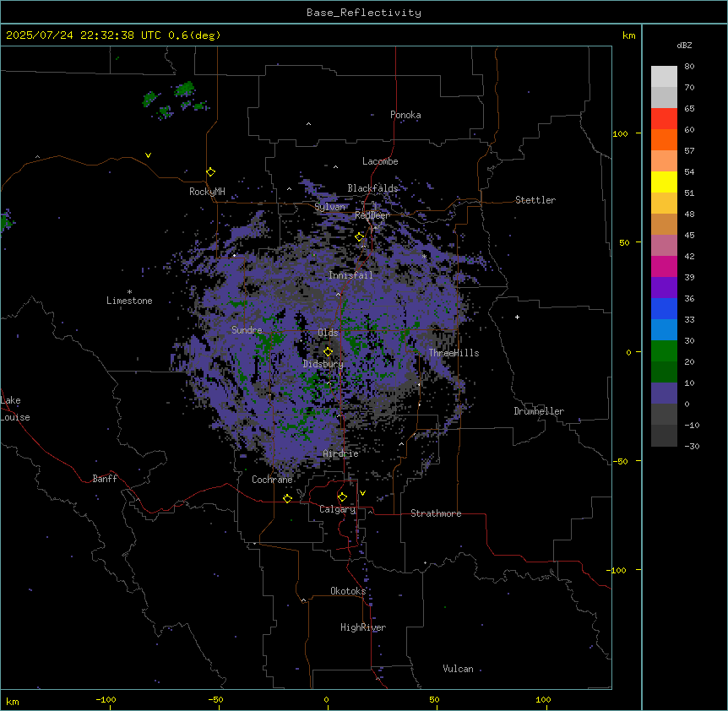Click the Drumheller label
The width and height of the screenshot is (728, 711).
coord(539,411)
